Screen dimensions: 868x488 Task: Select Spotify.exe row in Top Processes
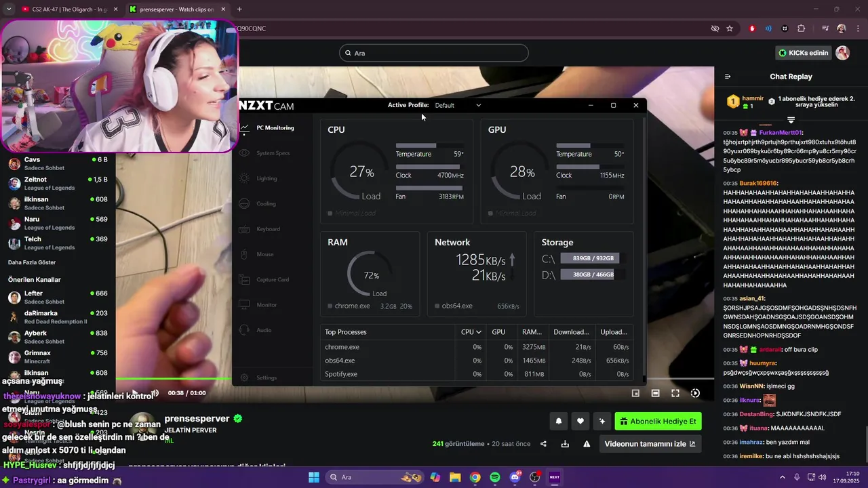(x=477, y=374)
